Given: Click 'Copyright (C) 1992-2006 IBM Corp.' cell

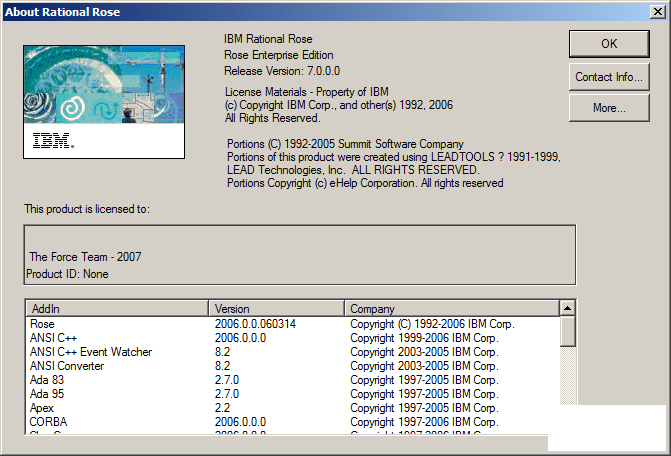Looking at the screenshot, I should (x=432, y=324).
